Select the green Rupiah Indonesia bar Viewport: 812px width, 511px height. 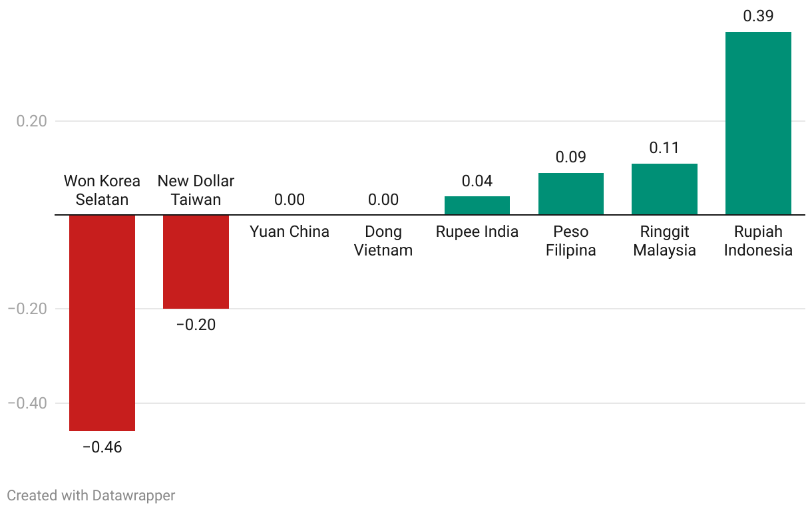[x=758, y=123]
